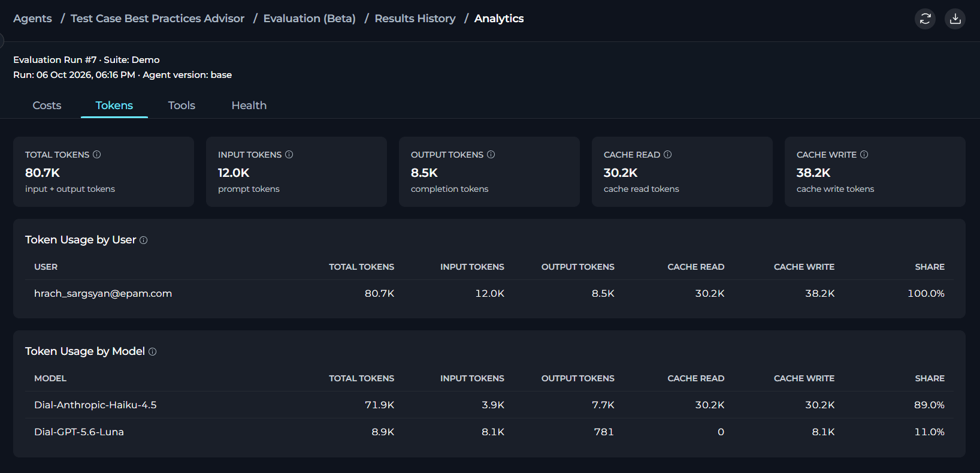
Task: Show info for Token Usage by User
Action: 143,240
